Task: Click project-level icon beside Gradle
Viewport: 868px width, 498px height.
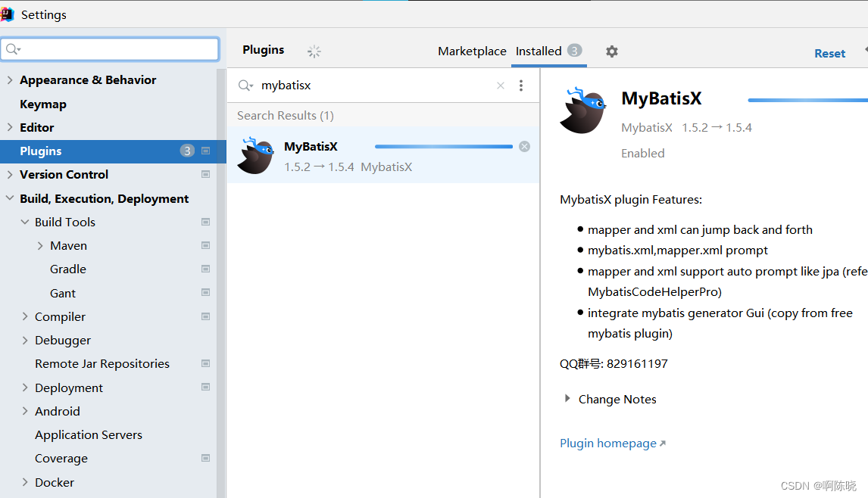Action: pyautogui.click(x=205, y=269)
